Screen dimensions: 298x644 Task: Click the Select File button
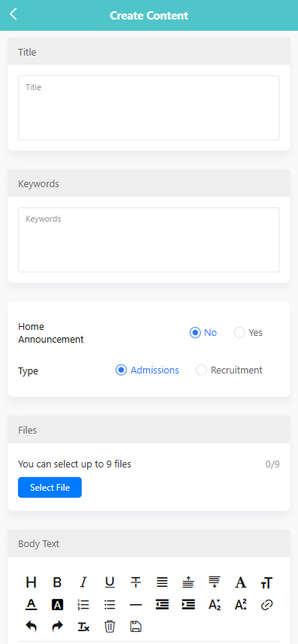click(50, 488)
